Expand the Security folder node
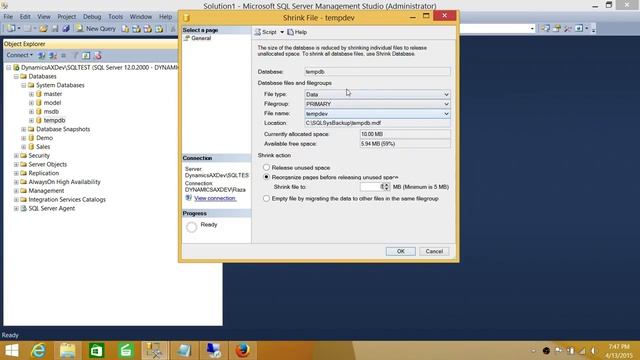This screenshot has width=640, height=360. [x=16, y=156]
